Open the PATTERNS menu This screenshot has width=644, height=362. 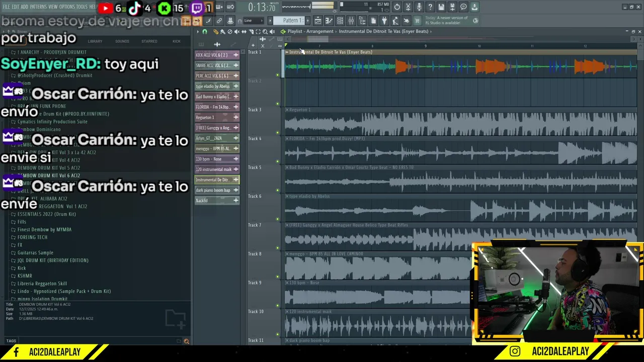pos(38,7)
